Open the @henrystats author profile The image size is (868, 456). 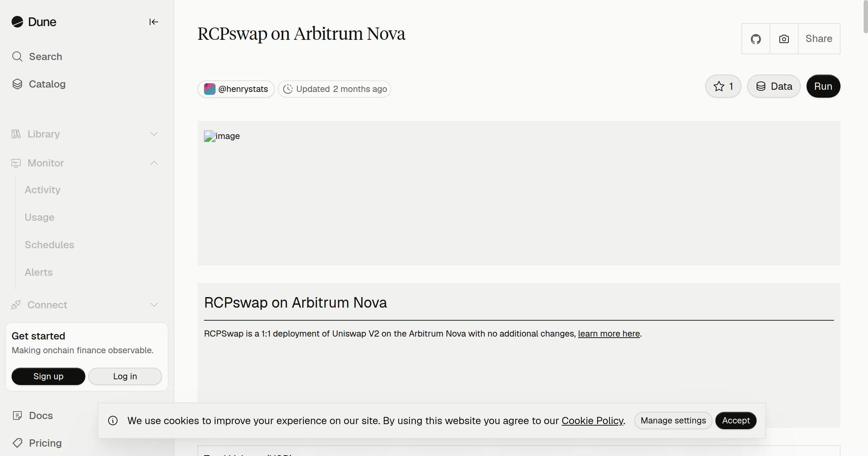236,89
